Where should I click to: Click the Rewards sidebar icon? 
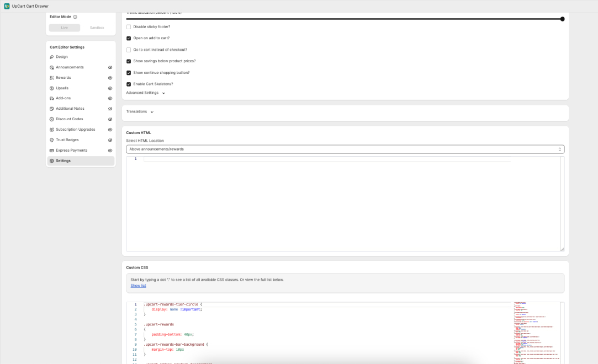[x=51, y=78]
